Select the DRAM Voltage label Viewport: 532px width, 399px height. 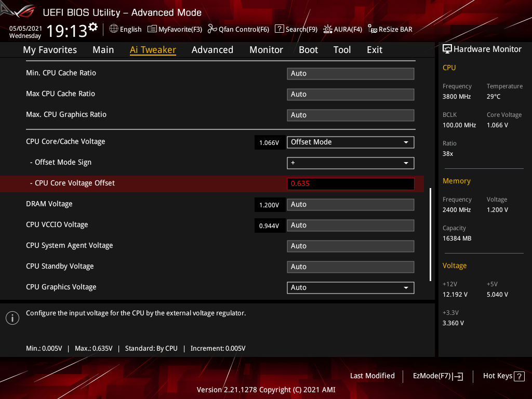[x=49, y=204]
